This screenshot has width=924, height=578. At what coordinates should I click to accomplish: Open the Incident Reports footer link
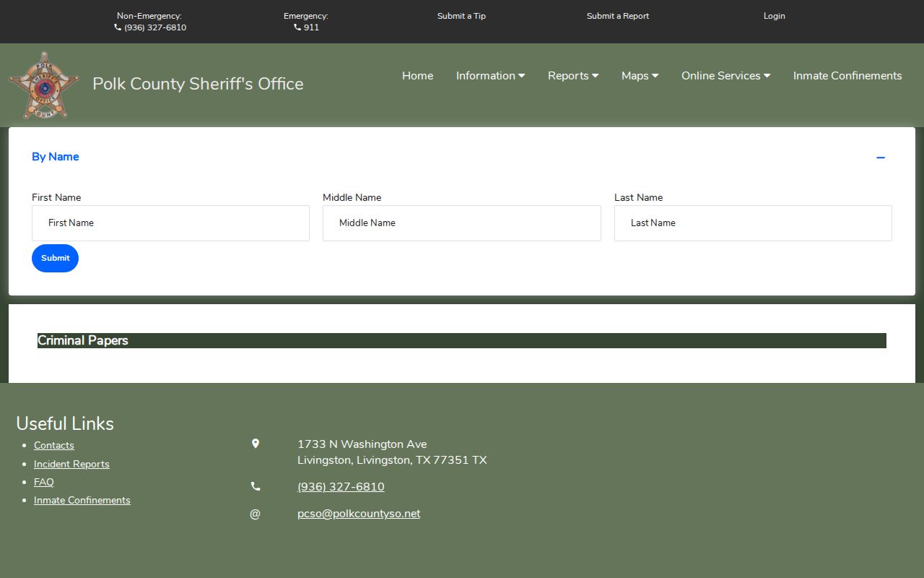tap(71, 464)
